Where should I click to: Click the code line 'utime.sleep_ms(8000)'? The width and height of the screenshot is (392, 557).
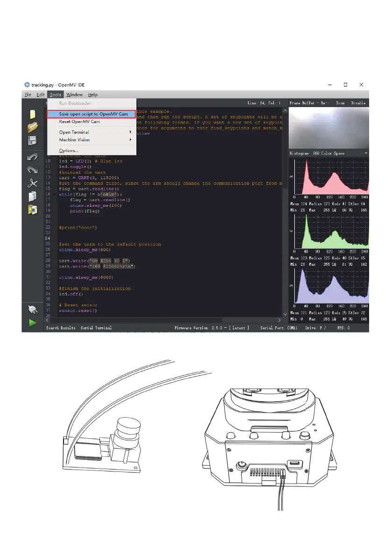point(86,277)
